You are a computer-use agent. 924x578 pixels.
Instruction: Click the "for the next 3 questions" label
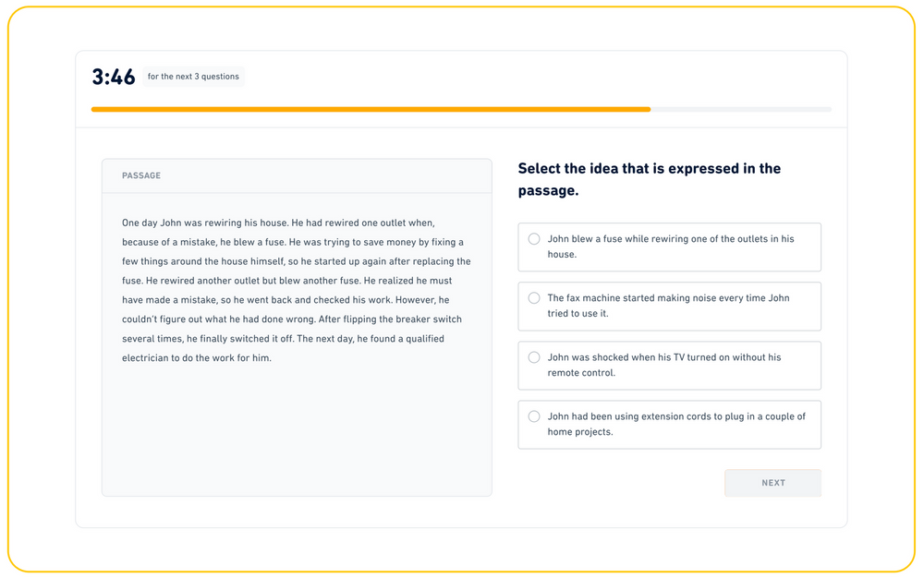coord(193,77)
